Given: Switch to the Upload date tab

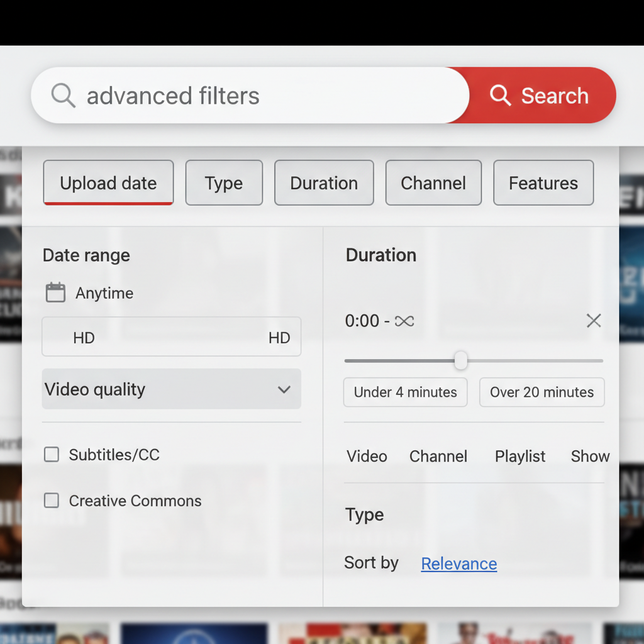Looking at the screenshot, I should 108,183.
